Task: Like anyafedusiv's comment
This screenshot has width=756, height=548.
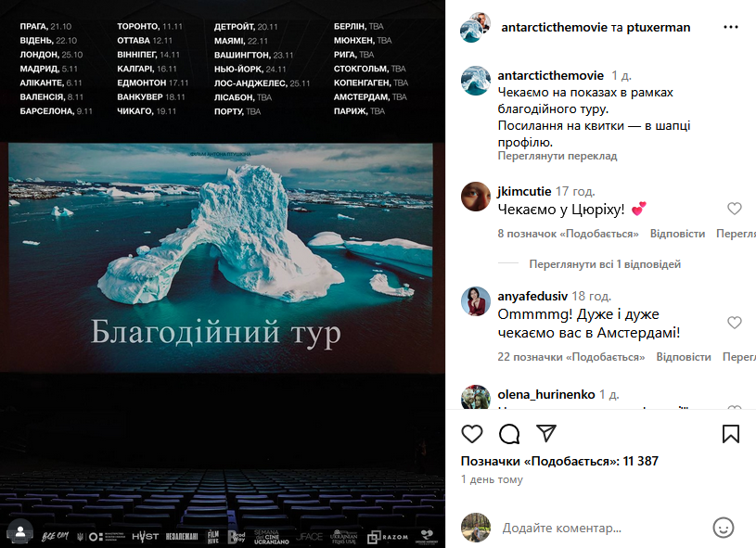Action: click(734, 323)
